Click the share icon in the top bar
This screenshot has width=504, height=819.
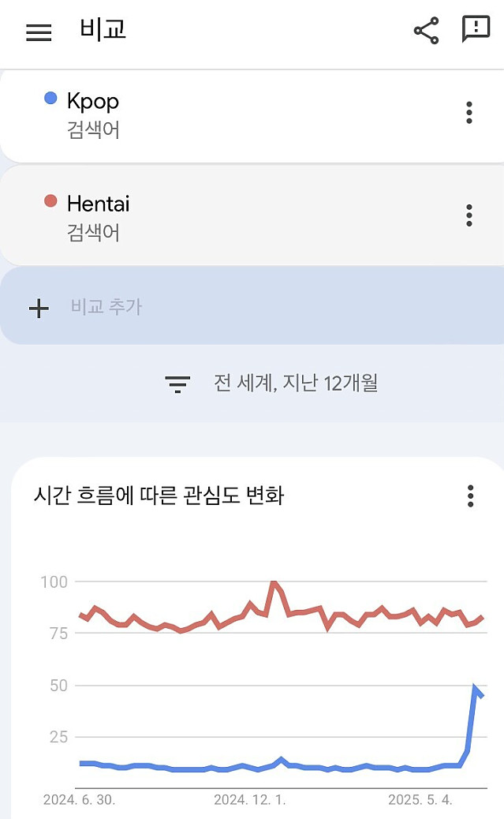click(x=425, y=31)
